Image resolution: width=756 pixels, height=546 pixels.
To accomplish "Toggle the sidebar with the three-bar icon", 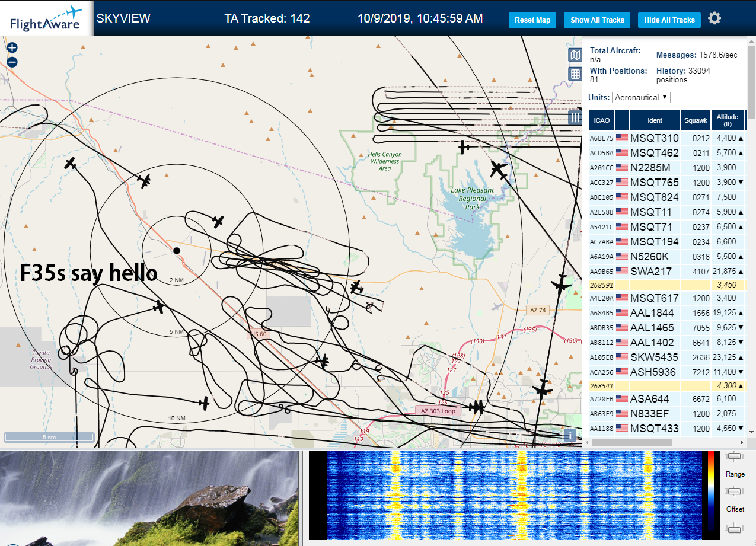I will coord(575,117).
